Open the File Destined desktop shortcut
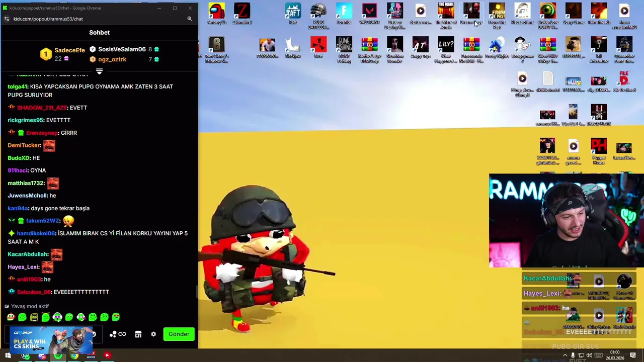Screen dimensions: 644x362 (624, 82)
